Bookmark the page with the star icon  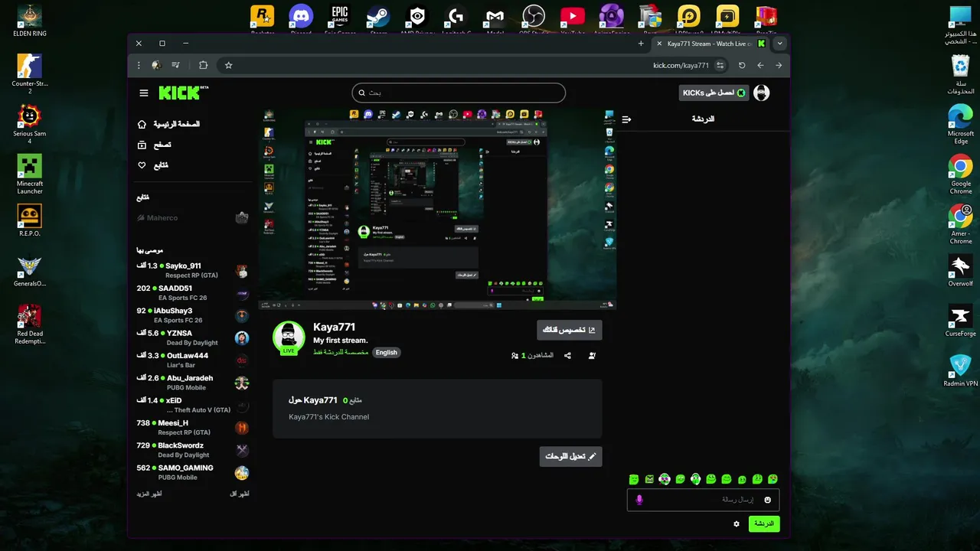[228, 66]
